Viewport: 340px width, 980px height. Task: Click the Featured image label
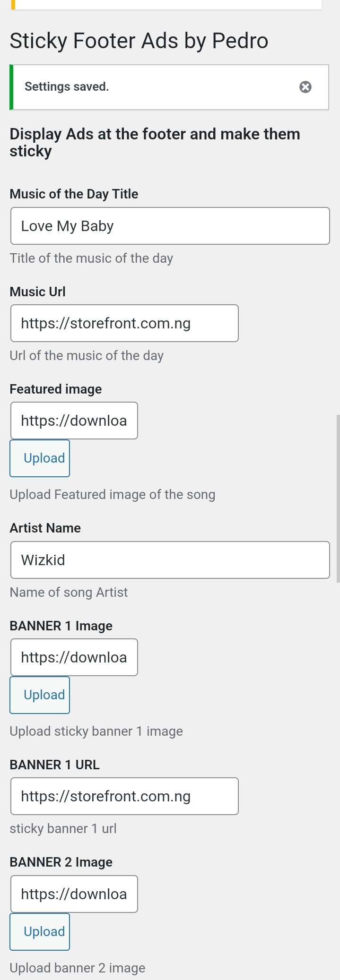point(55,389)
